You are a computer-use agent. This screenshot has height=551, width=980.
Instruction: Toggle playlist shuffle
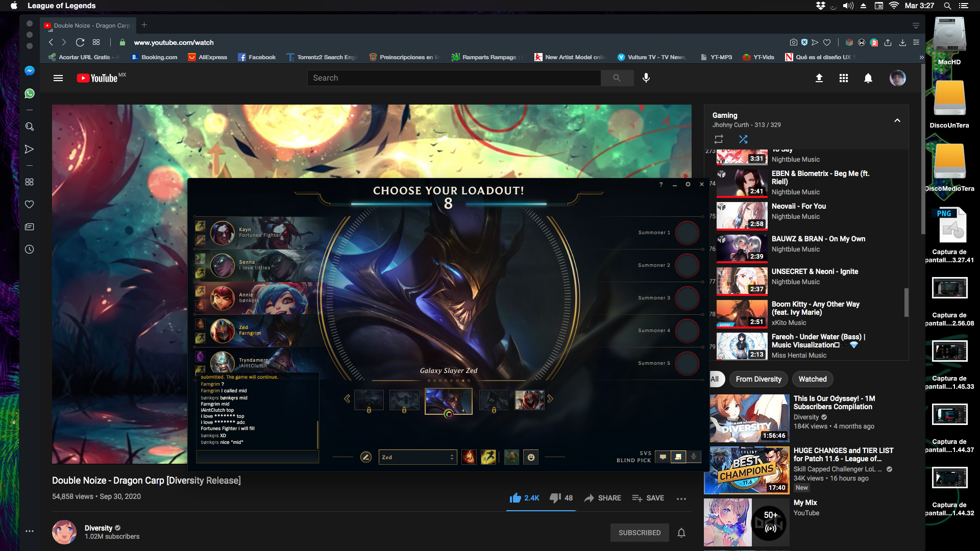[743, 139]
